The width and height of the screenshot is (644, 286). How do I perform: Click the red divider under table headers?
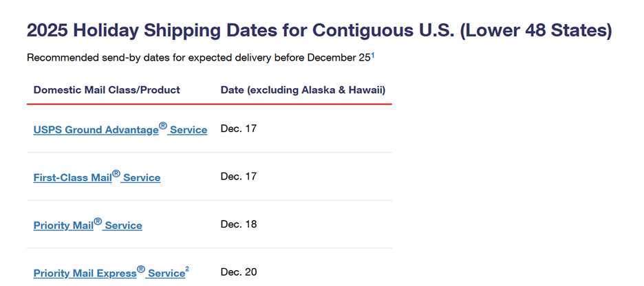[209, 104]
